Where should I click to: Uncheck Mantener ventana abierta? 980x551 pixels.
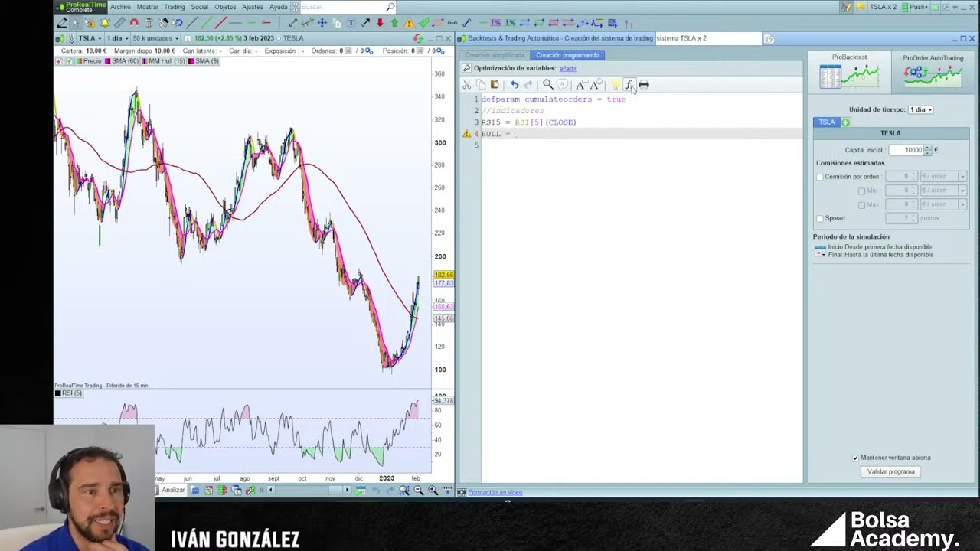click(x=855, y=458)
